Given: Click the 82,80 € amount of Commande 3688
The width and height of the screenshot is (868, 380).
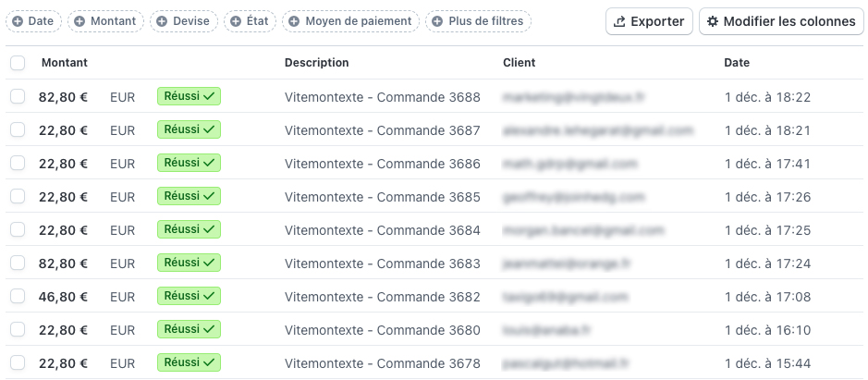Looking at the screenshot, I should click(x=63, y=97).
